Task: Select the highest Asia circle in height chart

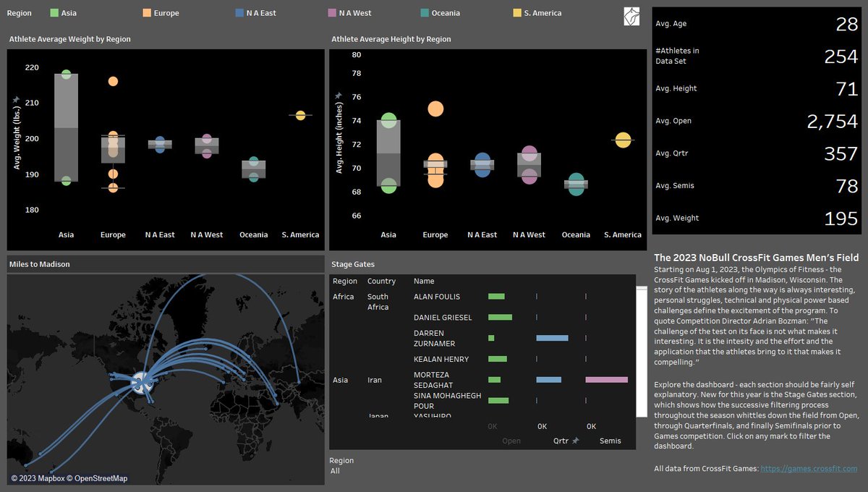Action: 389,121
